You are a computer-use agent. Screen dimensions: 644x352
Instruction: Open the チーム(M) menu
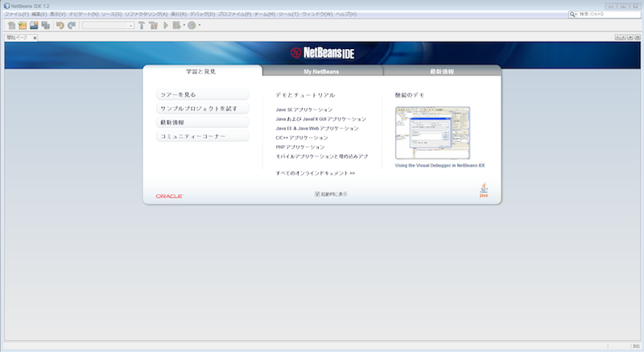265,14
